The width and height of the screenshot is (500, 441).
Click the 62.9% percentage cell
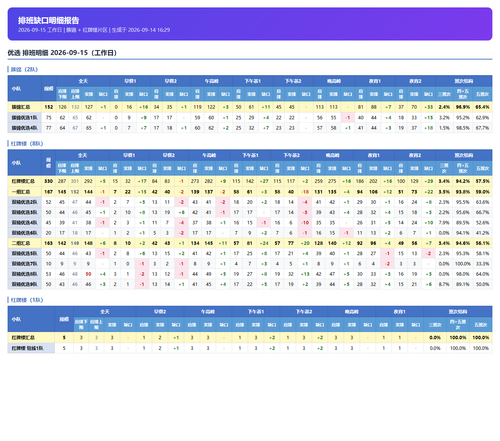482,118
